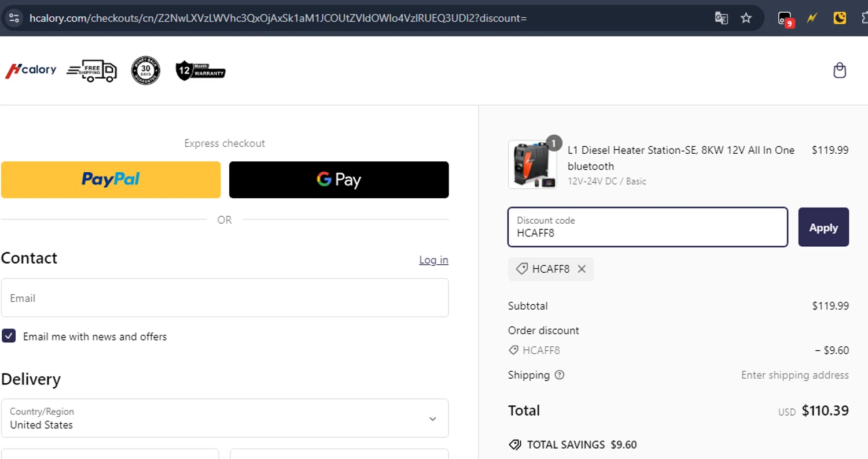Click the 30 days money back badge

tap(146, 71)
